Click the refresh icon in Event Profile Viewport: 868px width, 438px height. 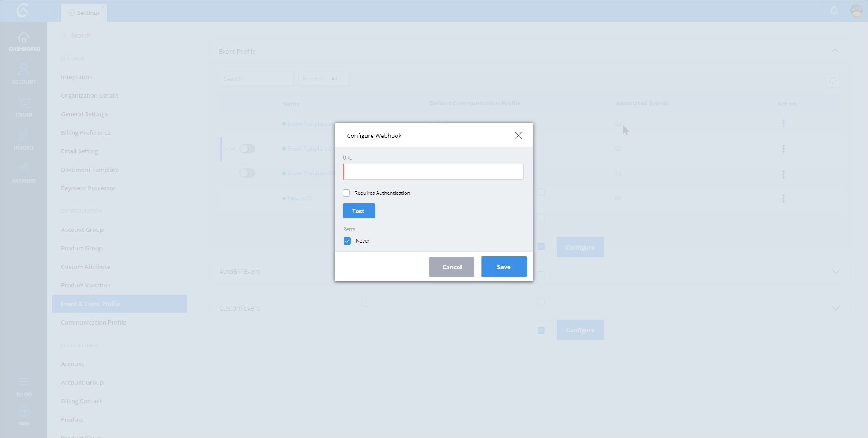coord(832,80)
